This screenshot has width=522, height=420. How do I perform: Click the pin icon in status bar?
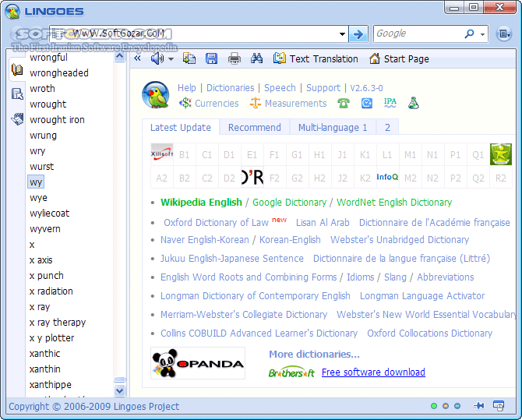click(x=478, y=406)
